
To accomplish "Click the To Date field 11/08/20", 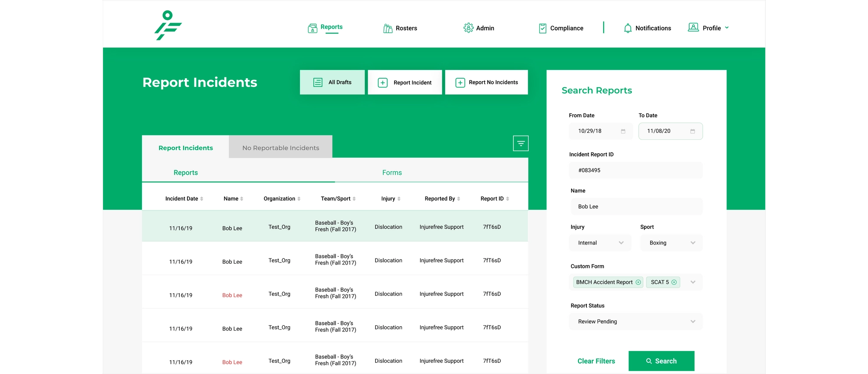I will tap(671, 131).
